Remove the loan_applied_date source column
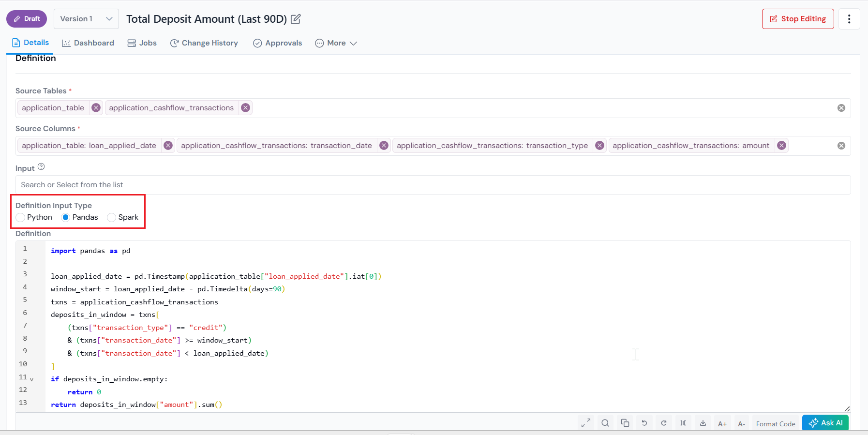 coord(168,145)
